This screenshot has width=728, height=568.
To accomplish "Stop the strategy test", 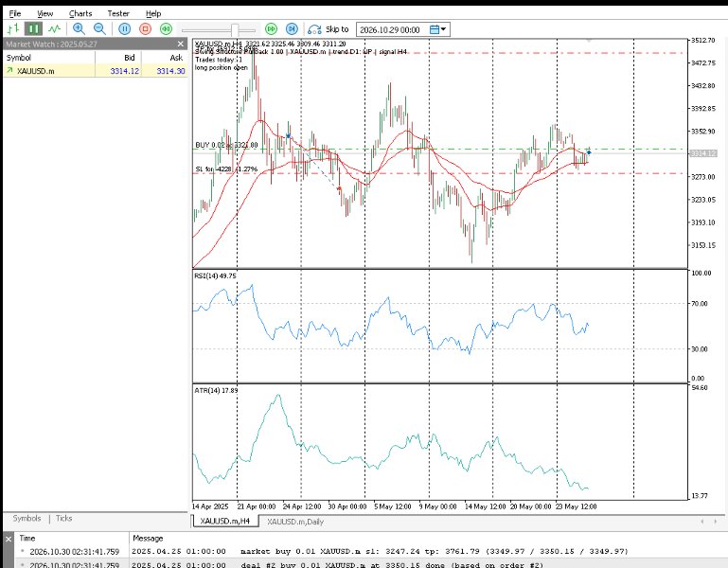I will pos(146,28).
